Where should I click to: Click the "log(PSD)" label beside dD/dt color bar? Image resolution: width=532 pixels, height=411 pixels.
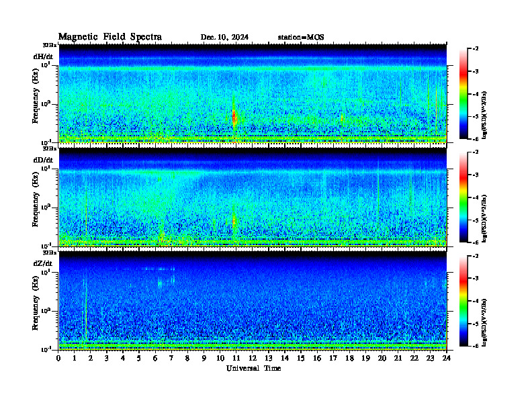click(484, 218)
